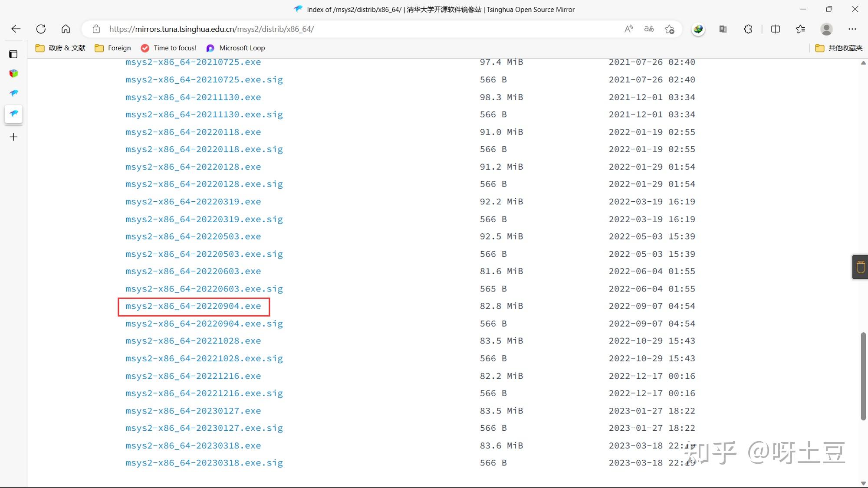Expand the 政府 & 文献 bookmarks folder
Image resolution: width=868 pixels, height=488 pixels.
tap(60, 48)
